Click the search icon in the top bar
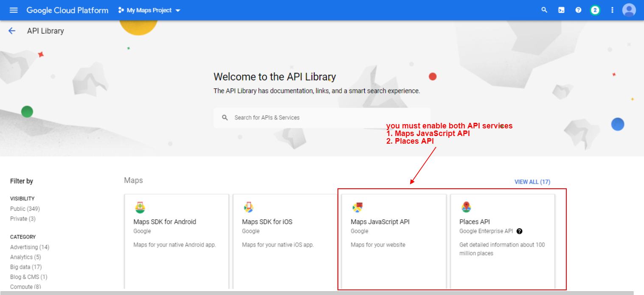Image resolution: width=644 pixels, height=295 pixels. pos(544,10)
